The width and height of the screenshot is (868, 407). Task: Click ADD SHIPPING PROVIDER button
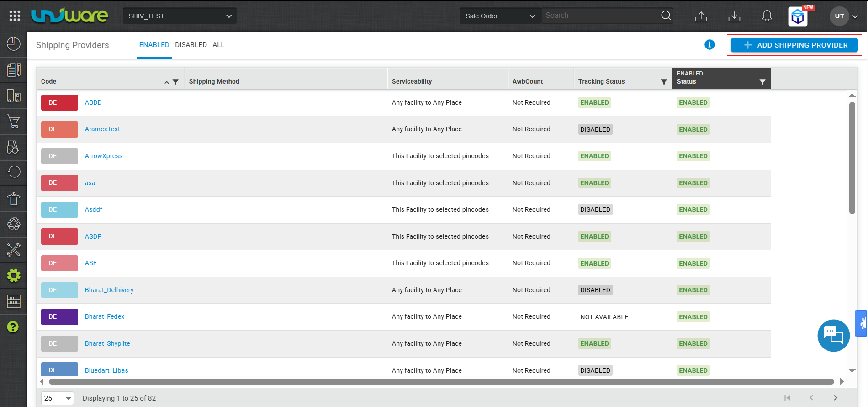(794, 45)
